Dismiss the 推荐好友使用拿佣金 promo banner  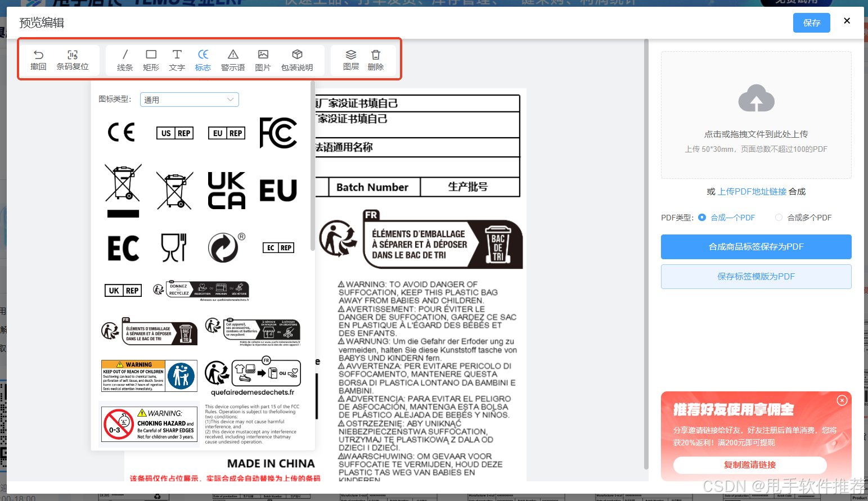coord(842,400)
